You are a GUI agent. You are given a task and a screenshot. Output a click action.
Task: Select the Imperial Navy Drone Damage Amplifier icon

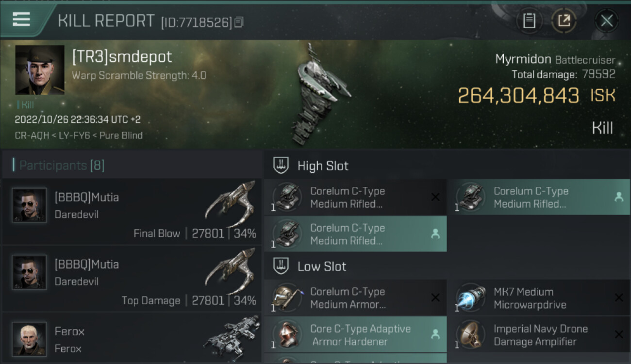click(471, 334)
